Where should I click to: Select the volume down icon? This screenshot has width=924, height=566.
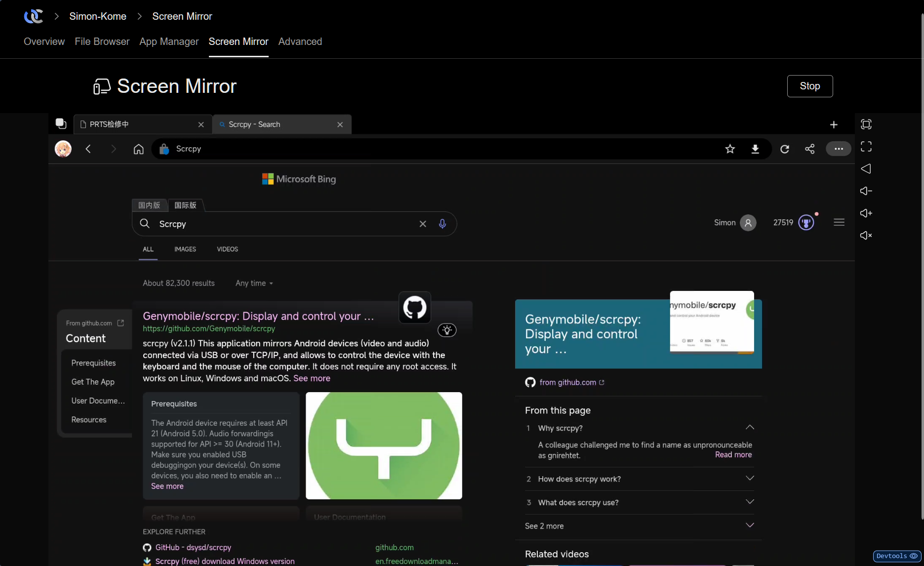tap(866, 191)
